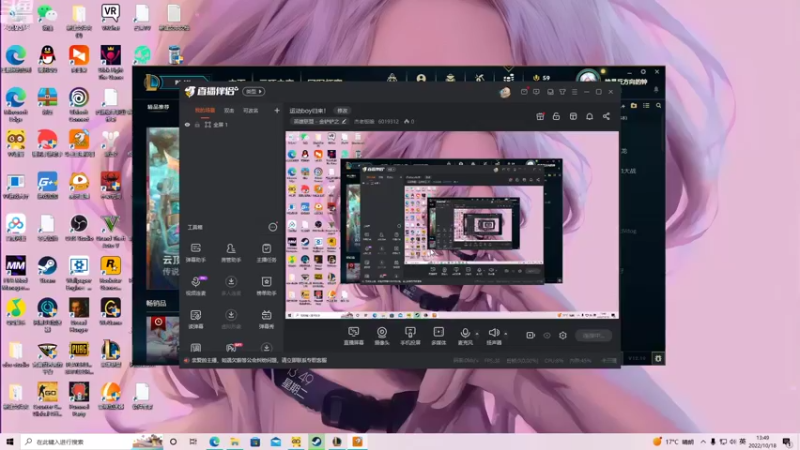
Task: Open the taskbar clock and date
Action: pos(762,441)
